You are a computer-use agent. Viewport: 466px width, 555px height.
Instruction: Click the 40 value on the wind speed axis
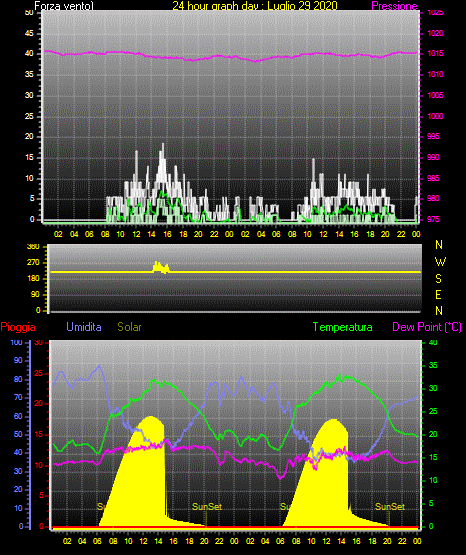coord(29,53)
